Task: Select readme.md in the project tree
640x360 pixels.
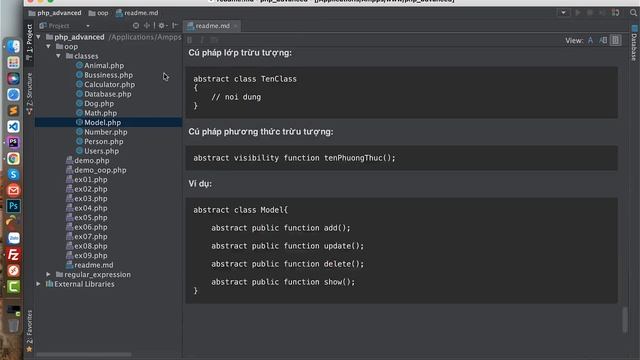Action: (93, 265)
